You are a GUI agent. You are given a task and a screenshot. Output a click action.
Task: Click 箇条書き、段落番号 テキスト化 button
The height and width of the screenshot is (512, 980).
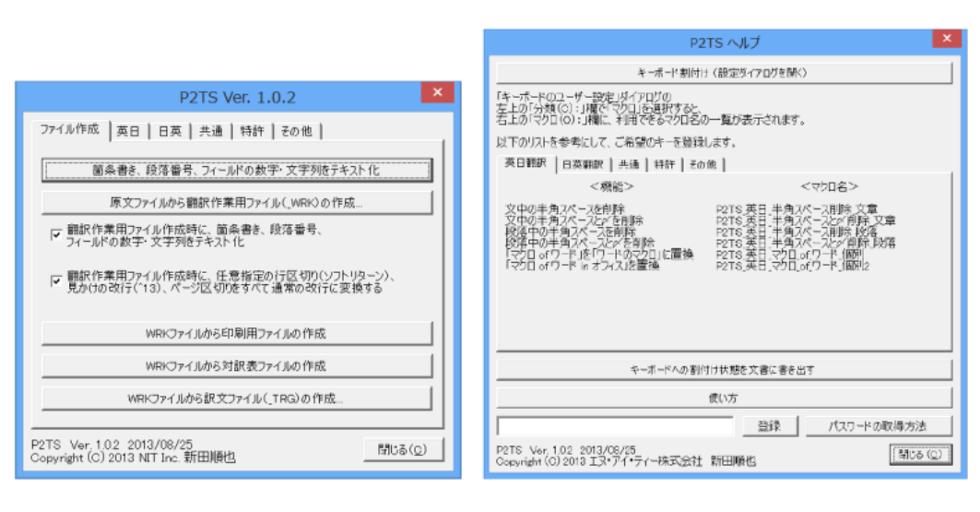tap(236, 171)
